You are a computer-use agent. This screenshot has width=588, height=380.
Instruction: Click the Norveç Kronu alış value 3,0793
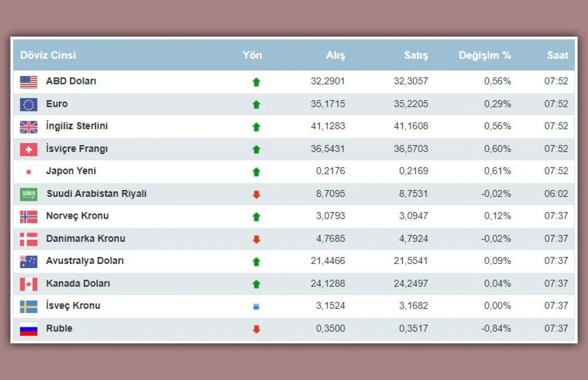pyautogui.click(x=330, y=216)
